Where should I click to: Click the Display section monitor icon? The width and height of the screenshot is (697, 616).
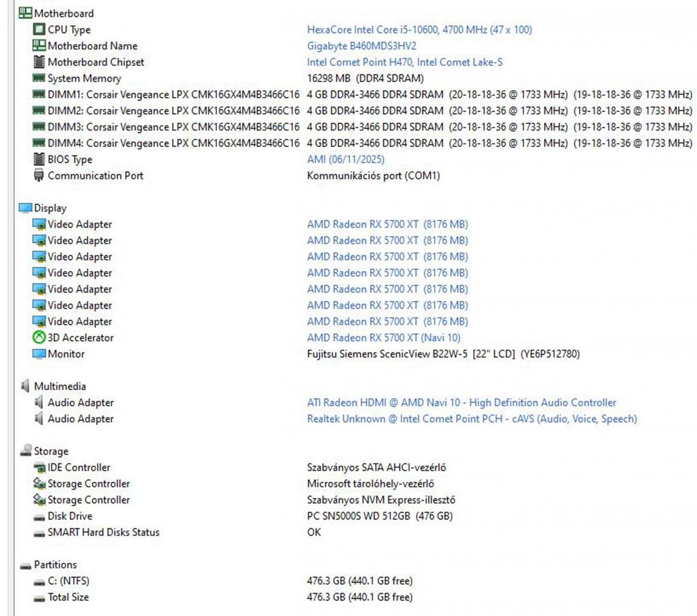pyautogui.click(x=25, y=208)
